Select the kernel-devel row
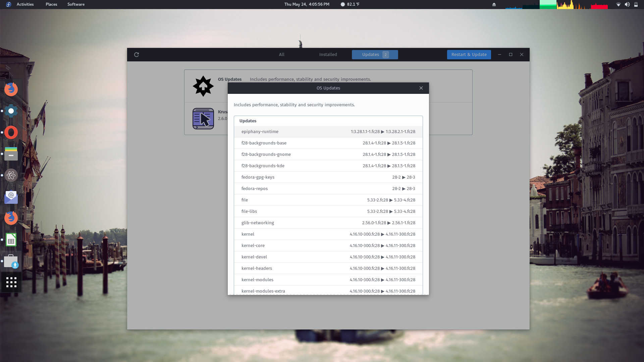Viewport: 644px width, 362px height. click(328, 257)
